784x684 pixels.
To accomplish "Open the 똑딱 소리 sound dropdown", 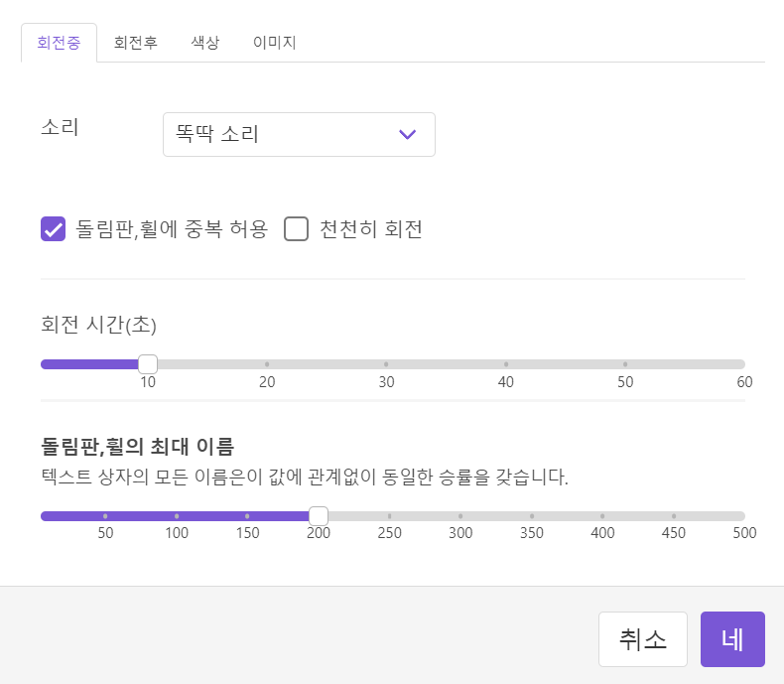I will coord(299,134).
